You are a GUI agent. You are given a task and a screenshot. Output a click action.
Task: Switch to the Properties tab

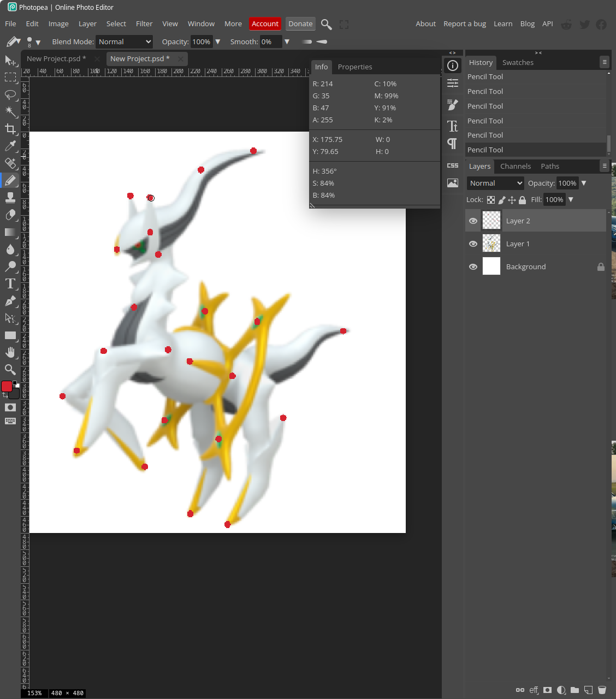[355, 67]
